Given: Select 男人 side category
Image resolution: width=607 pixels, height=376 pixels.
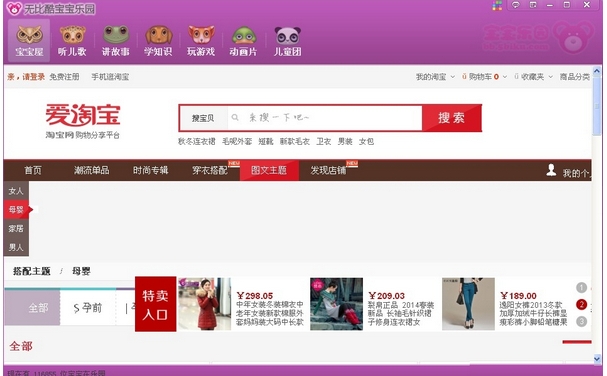Looking at the screenshot, I should pos(16,247).
